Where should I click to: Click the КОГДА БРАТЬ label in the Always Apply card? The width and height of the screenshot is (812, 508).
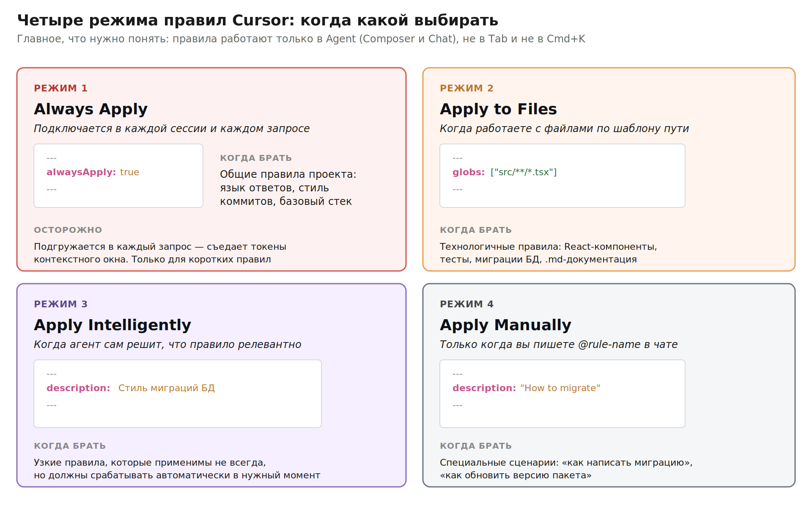coord(256,158)
